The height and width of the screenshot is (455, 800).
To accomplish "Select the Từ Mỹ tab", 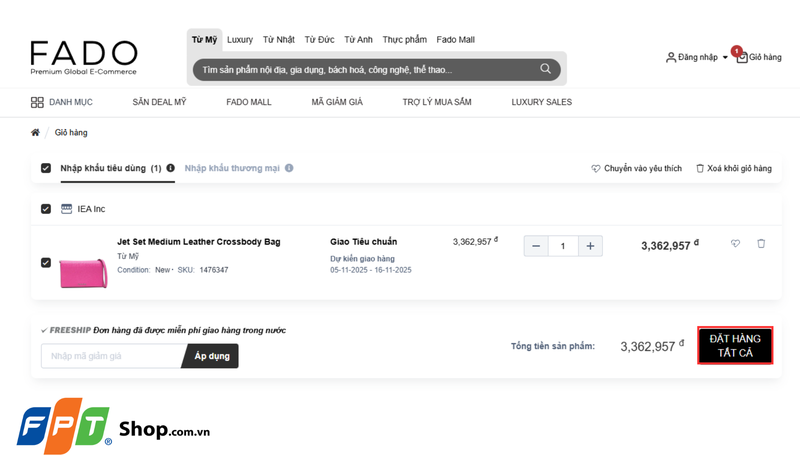I will (204, 40).
